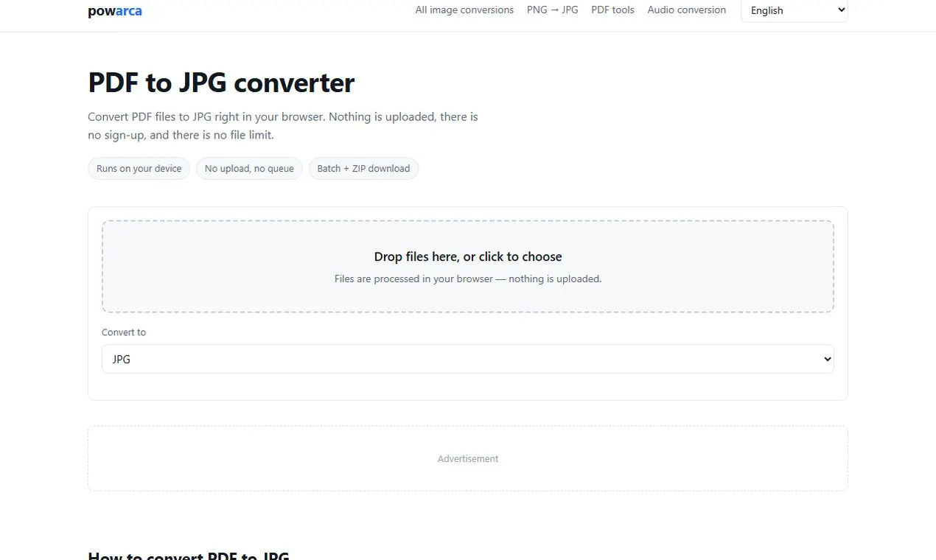Click the Convert to label
This screenshot has width=936, height=560.
tap(124, 332)
